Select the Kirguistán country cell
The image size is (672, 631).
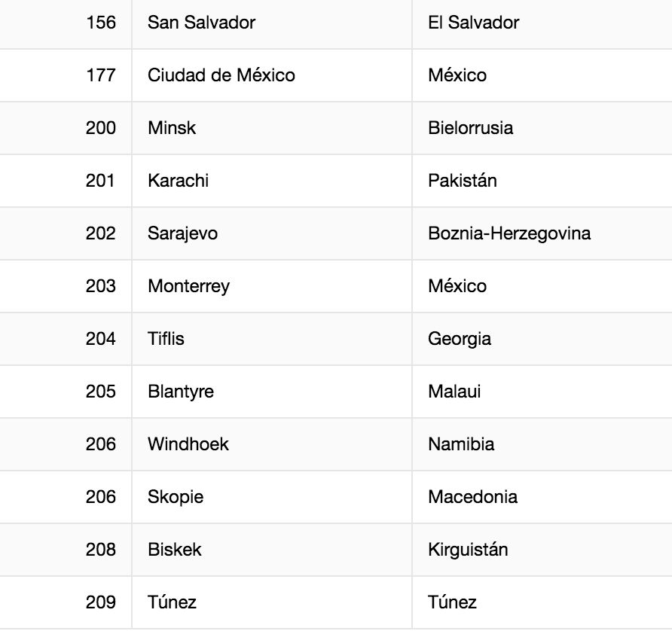[x=468, y=550]
